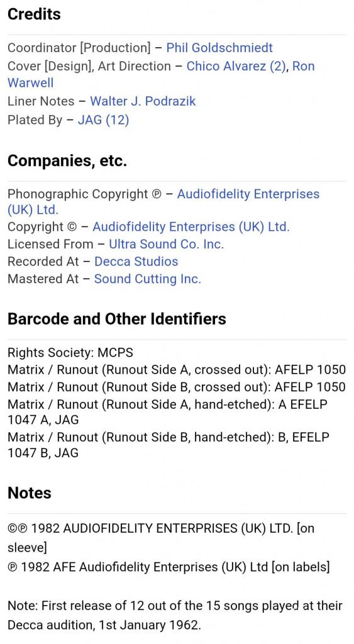Click the Credits section heading

pyautogui.click(x=34, y=14)
